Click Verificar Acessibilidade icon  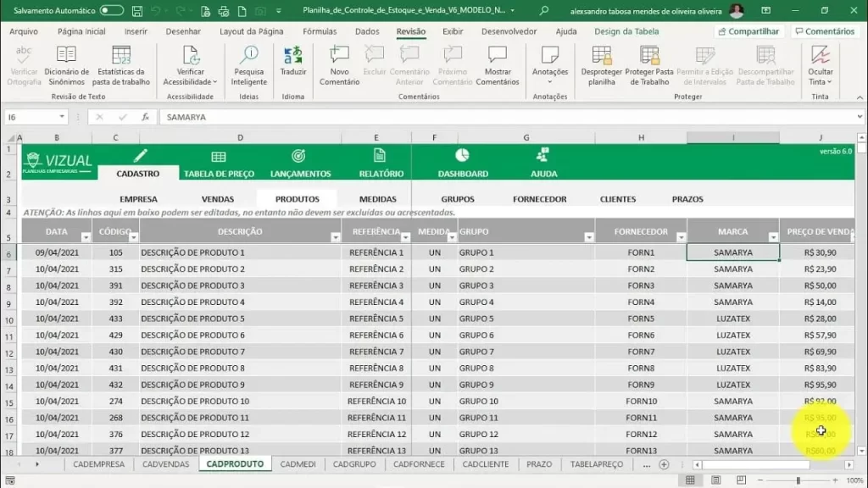pyautogui.click(x=191, y=55)
